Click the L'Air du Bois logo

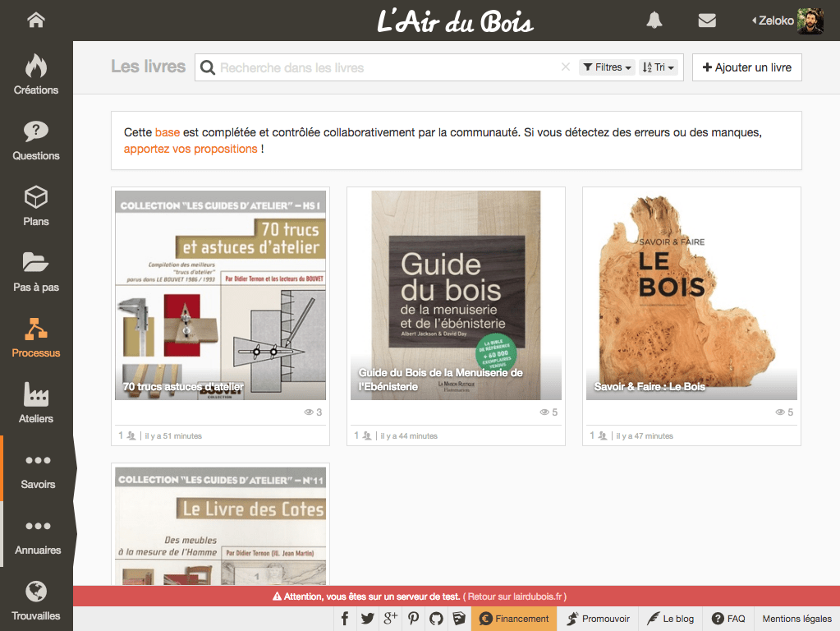point(456,21)
